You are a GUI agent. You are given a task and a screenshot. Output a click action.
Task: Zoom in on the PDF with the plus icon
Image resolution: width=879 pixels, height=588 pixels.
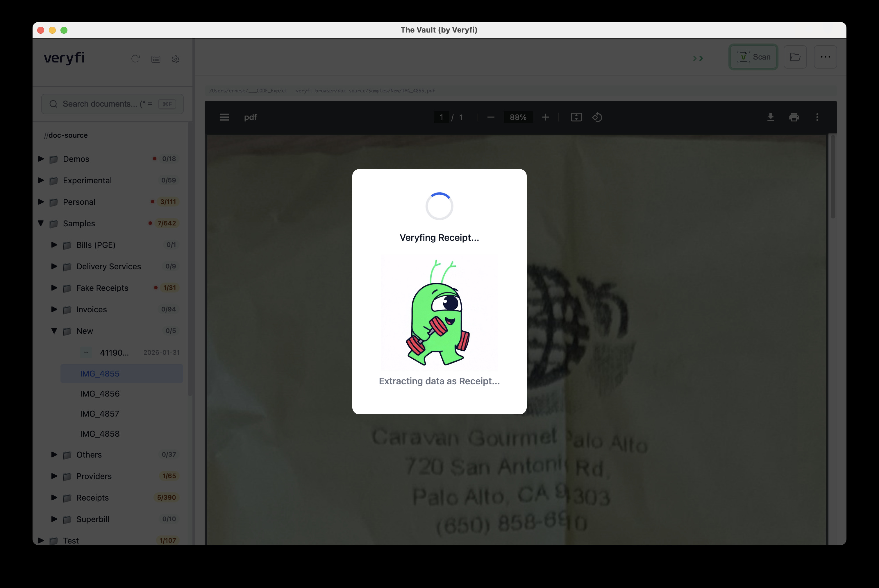(546, 117)
